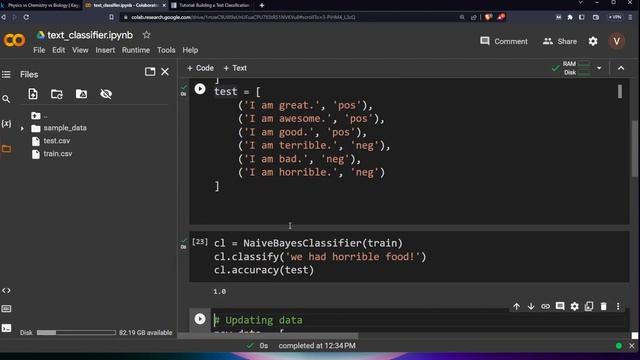
Task: Open the browser extensions puzzle icon
Action: pyautogui.click(x=570, y=17)
